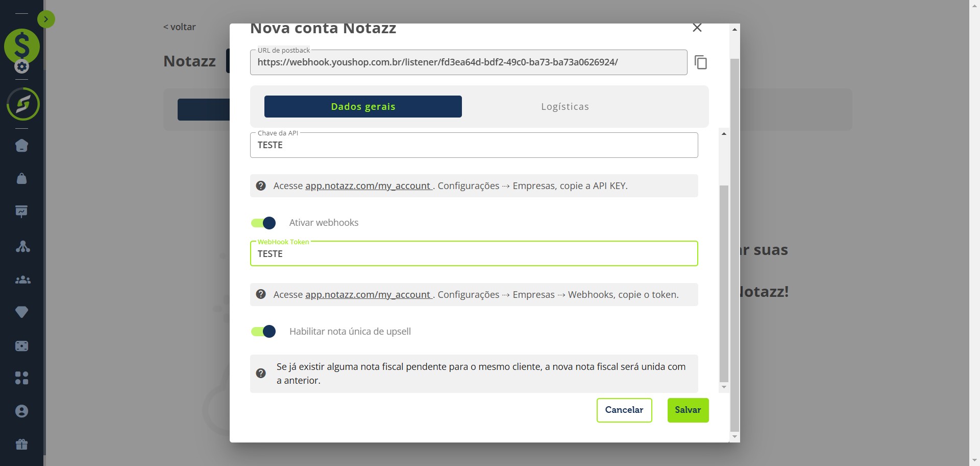
Task: Toggle Habilitar nota única de upsell switch
Action: coord(263,332)
